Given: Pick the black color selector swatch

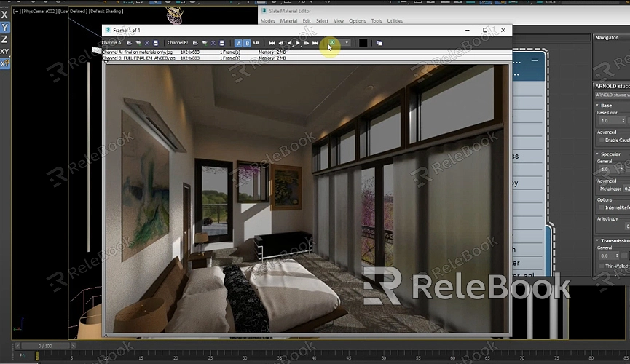Looking at the screenshot, I should (363, 42).
